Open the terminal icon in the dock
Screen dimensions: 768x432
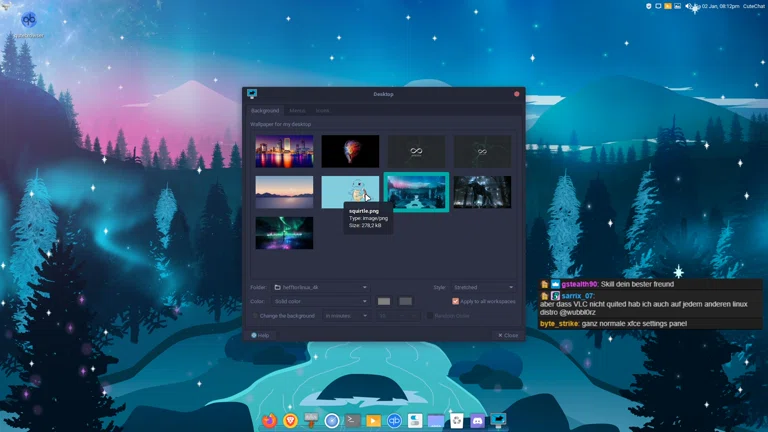point(353,421)
